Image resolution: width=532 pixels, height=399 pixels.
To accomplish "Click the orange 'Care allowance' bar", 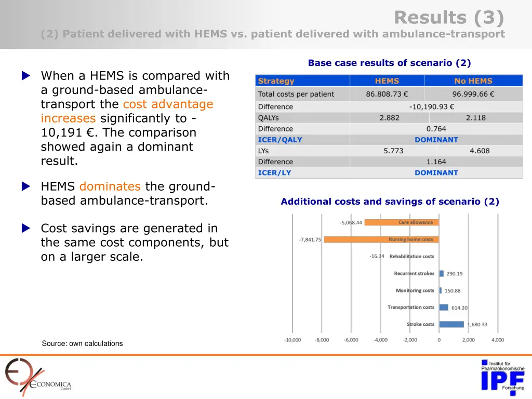I will pyautogui.click(x=402, y=222).
